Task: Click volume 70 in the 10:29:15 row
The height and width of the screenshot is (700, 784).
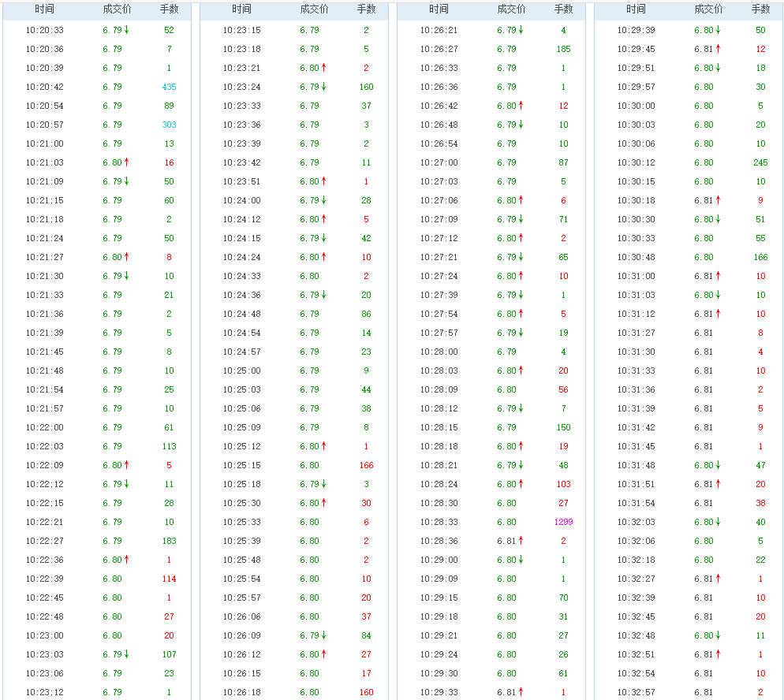Action: pos(563,598)
